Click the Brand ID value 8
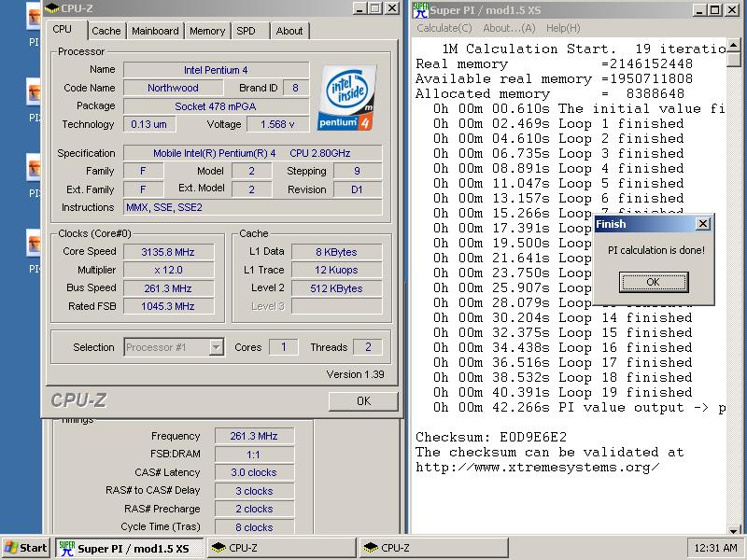This screenshot has width=747, height=560. click(x=295, y=88)
